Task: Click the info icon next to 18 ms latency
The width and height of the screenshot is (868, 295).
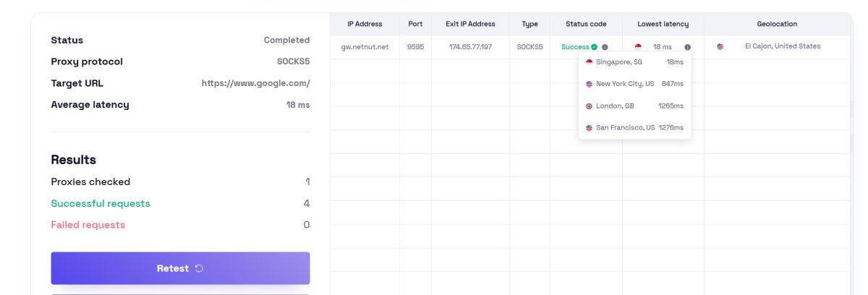Action: [687, 47]
